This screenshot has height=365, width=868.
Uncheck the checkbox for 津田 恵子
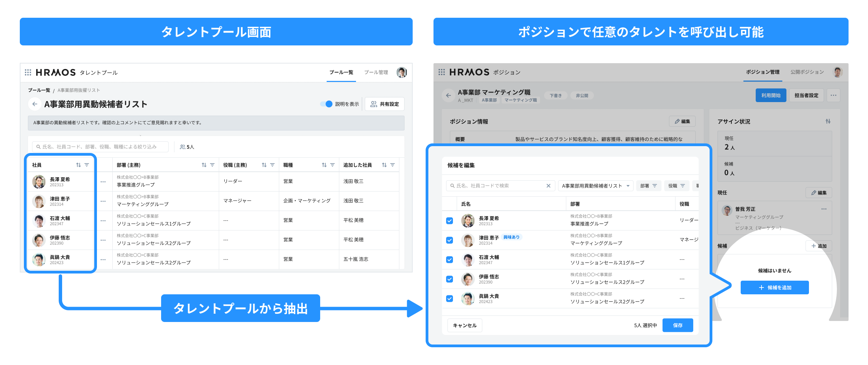pos(450,240)
